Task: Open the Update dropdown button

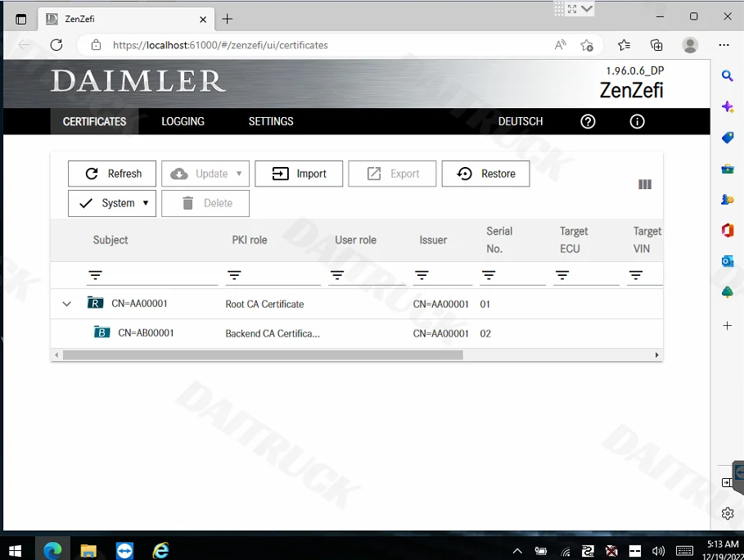Action: pyautogui.click(x=205, y=174)
